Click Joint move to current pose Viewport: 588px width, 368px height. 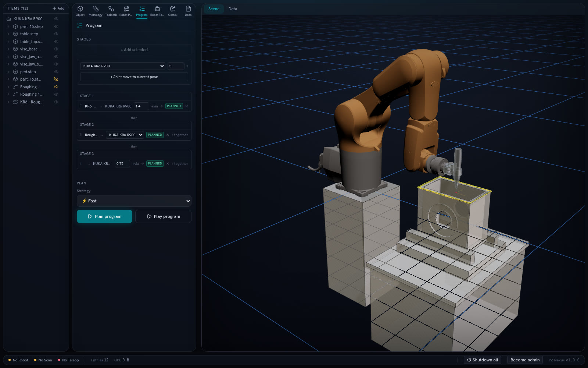pyautogui.click(x=134, y=77)
